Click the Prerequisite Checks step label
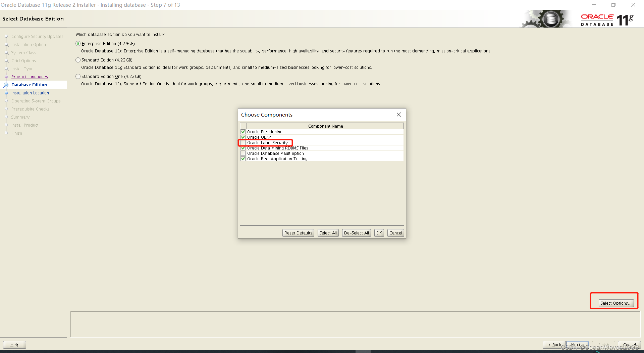 (x=30, y=109)
